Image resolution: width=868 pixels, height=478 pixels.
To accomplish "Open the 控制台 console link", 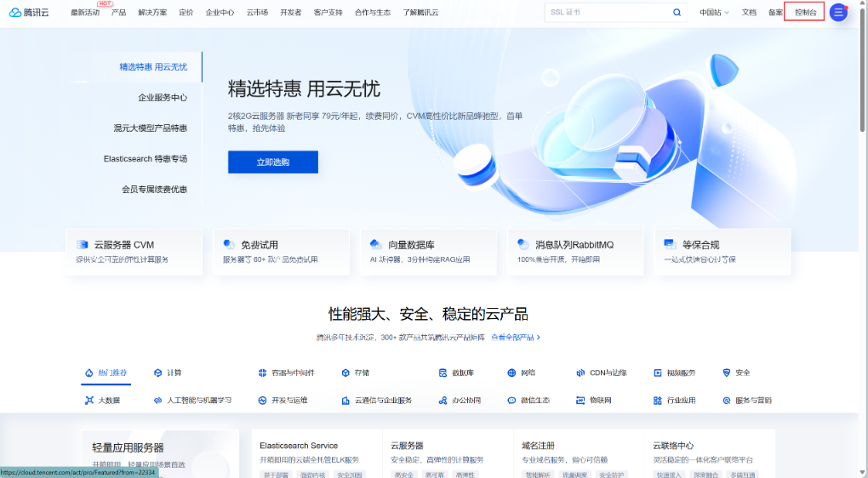I will [x=805, y=12].
